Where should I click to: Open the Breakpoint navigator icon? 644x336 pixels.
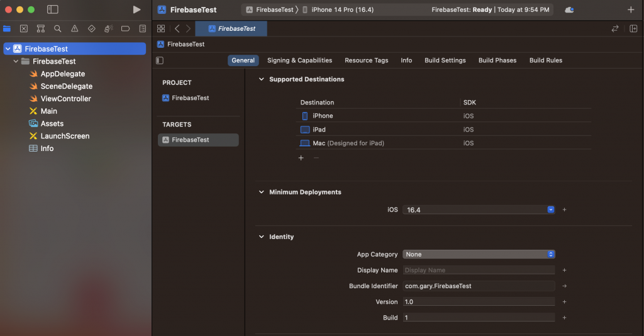[x=125, y=28]
